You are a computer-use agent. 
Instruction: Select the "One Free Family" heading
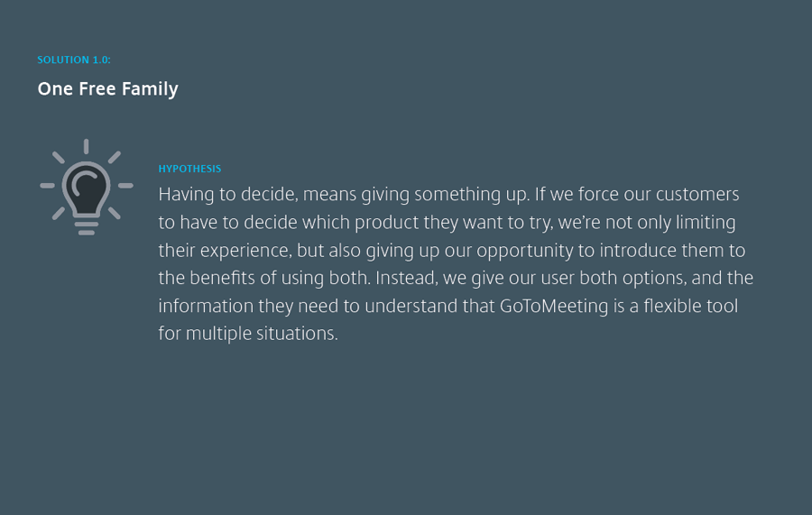(107, 89)
